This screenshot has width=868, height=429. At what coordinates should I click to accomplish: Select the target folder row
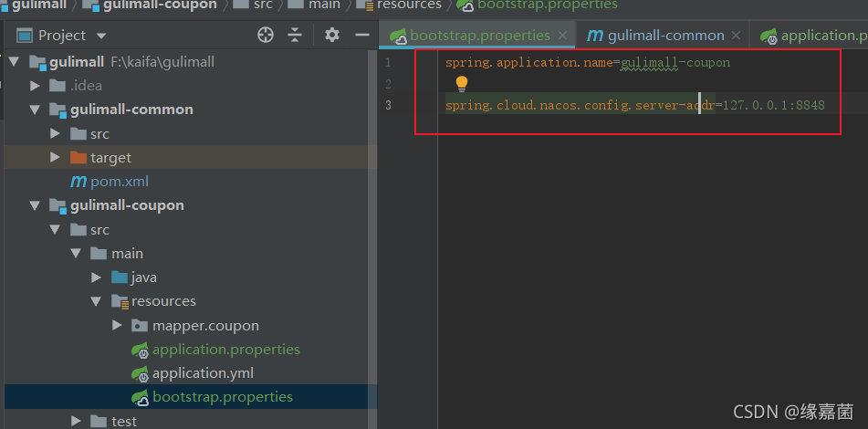[191, 157]
